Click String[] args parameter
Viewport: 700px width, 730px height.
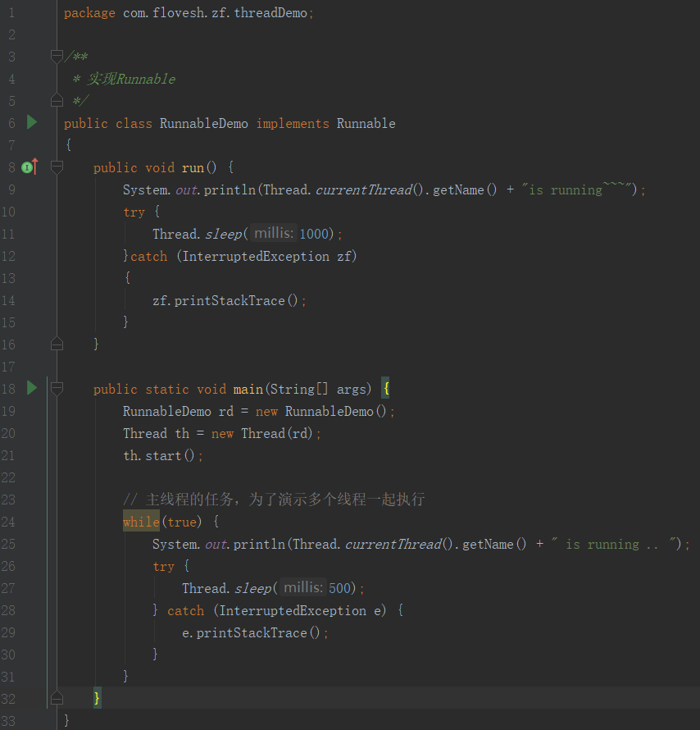point(318,389)
